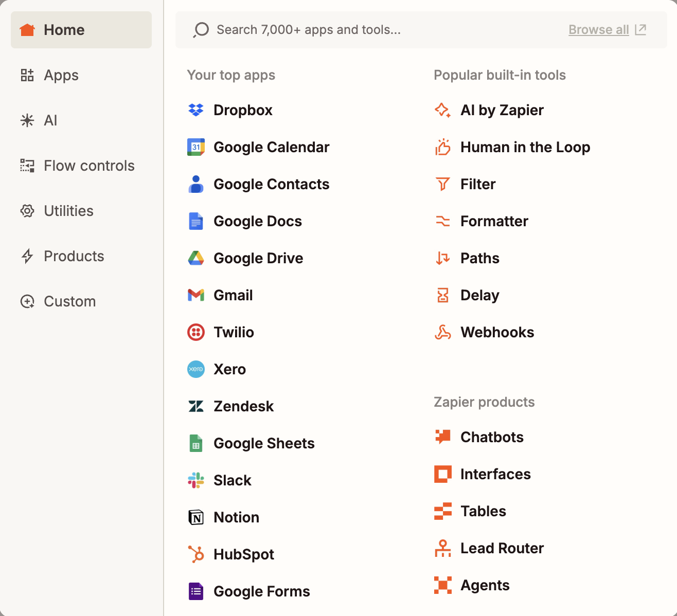Open the Filter tool
This screenshot has width=677, height=616.
pos(477,184)
